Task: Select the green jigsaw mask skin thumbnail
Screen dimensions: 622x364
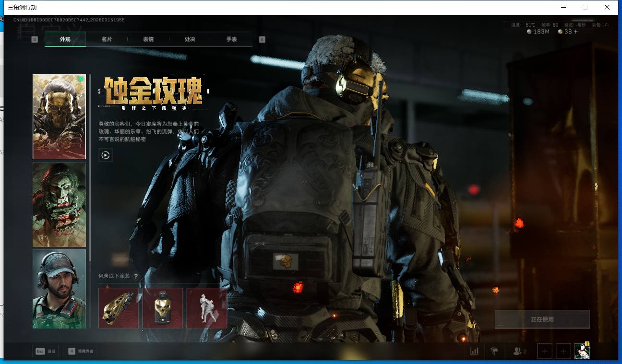Action: point(59,204)
